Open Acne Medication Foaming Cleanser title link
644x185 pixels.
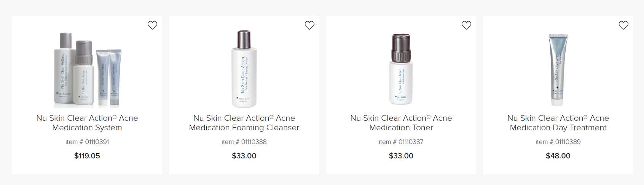click(244, 123)
